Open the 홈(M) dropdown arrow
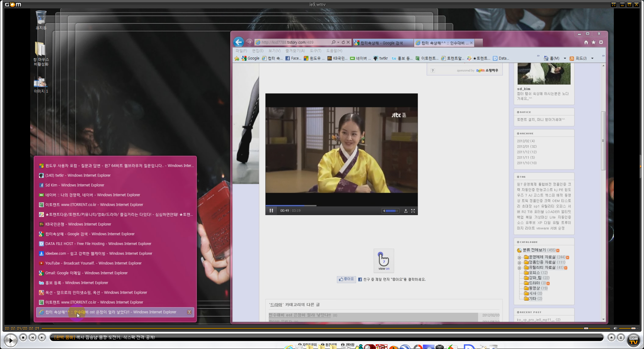The height and width of the screenshot is (349, 644). coord(565,58)
